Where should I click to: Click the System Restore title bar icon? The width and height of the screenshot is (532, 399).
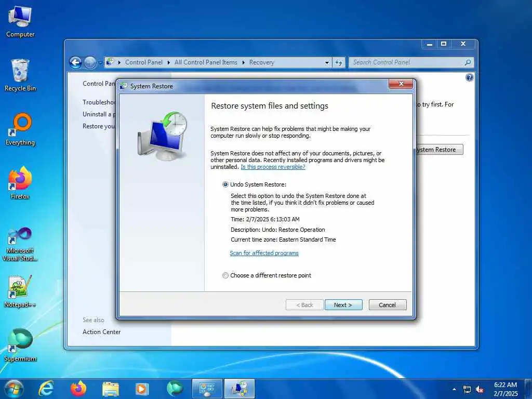click(x=124, y=86)
